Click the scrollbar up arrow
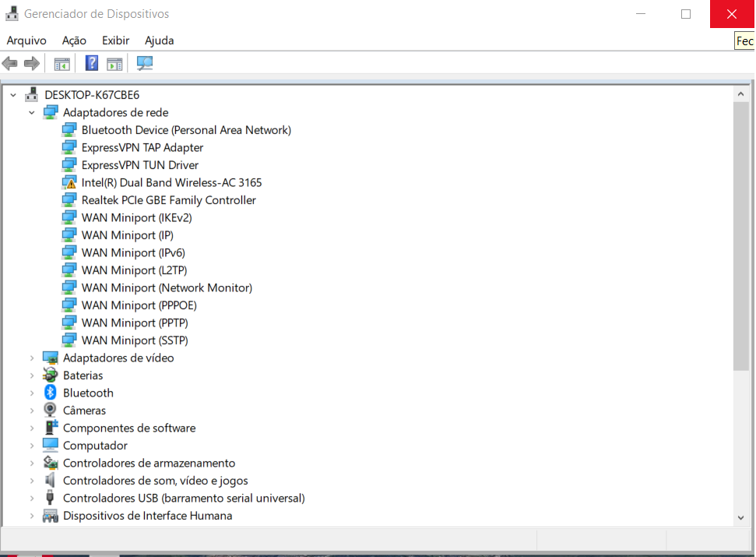Viewport: 756px width, 557px height. click(x=740, y=94)
